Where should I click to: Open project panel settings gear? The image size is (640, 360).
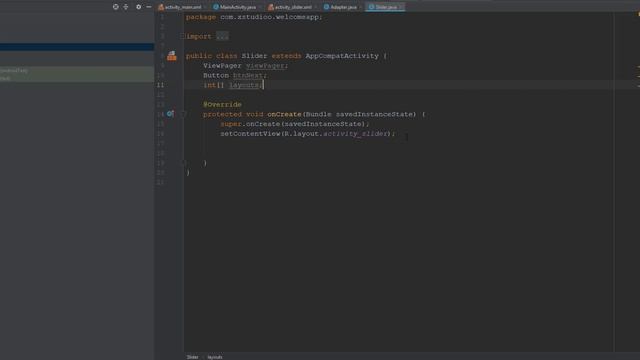(139, 7)
